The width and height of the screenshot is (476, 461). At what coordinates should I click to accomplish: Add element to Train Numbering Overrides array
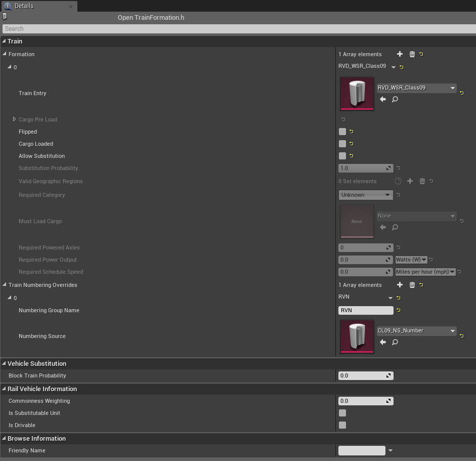click(x=400, y=285)
